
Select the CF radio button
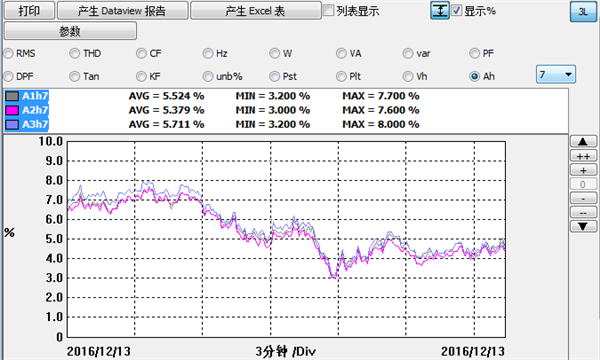[141, 54]
